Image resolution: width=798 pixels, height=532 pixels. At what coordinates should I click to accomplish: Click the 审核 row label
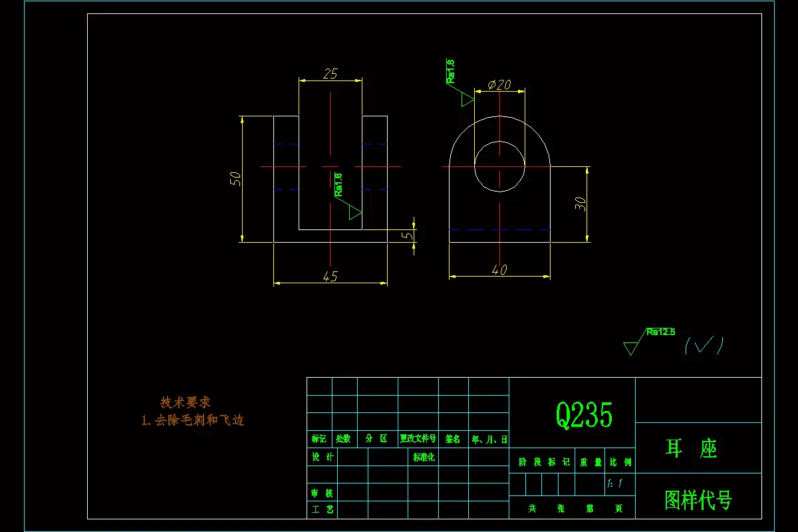point(322,493)
